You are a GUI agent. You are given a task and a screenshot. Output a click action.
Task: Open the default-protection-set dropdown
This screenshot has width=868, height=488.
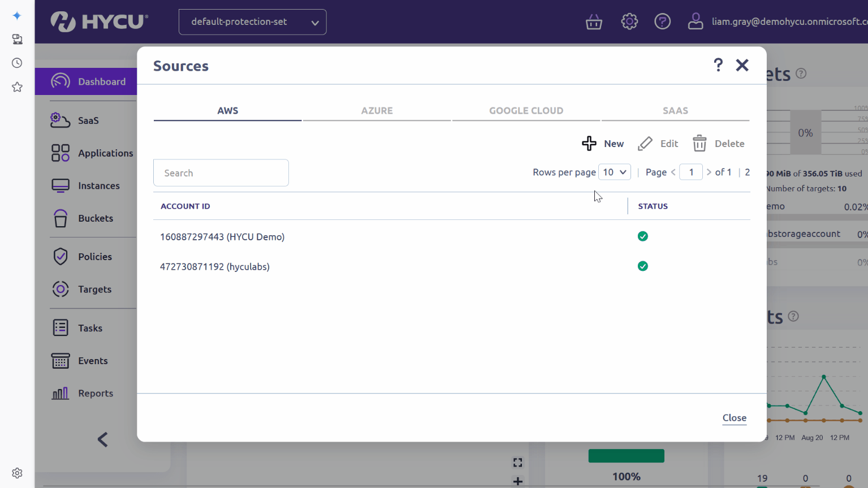point(252,22)
